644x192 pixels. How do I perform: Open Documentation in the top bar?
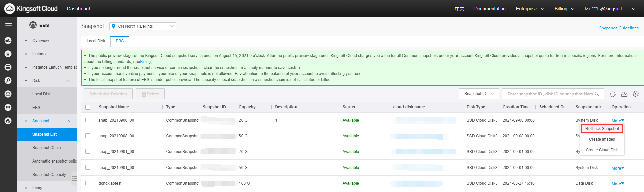(x=490, y=9)
